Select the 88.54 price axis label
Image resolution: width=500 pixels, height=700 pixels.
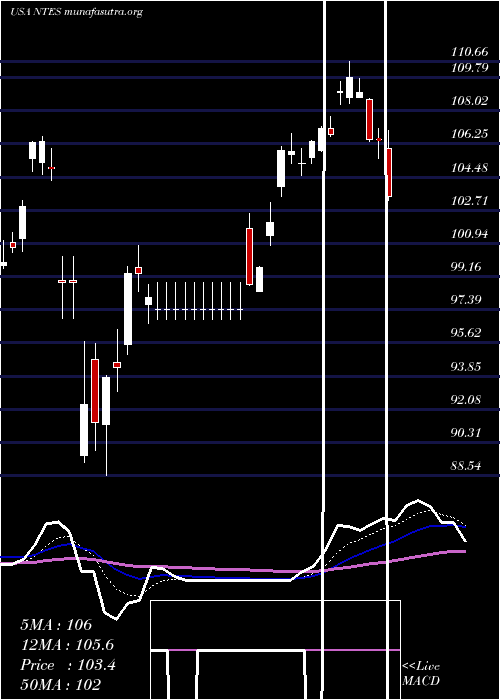(467, 466)
